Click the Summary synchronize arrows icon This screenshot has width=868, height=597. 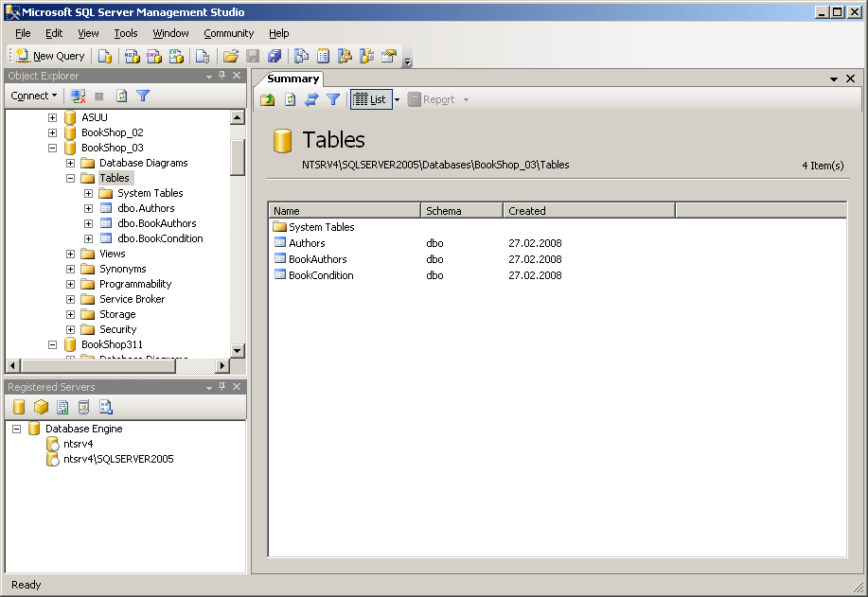[x=311, y=99]
